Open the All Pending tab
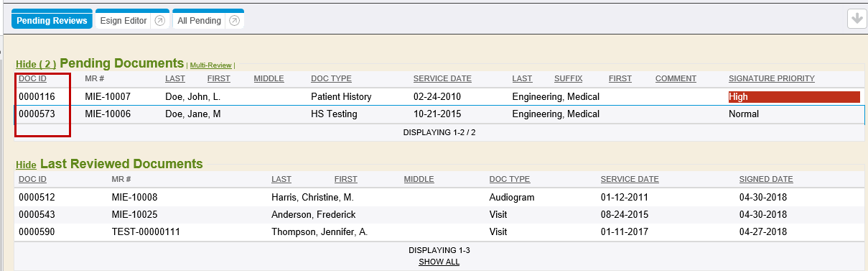The image size is (868, 271). [199, 21]
